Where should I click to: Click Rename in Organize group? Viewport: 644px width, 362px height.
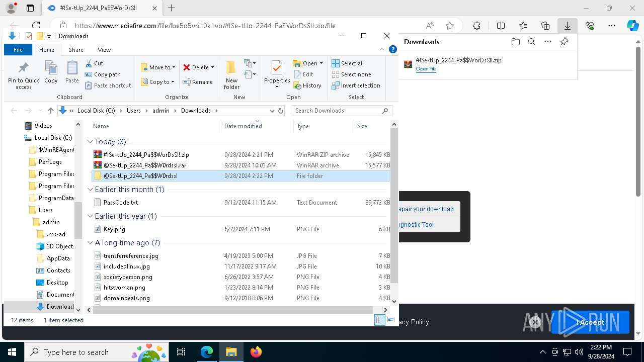point(198,82)
